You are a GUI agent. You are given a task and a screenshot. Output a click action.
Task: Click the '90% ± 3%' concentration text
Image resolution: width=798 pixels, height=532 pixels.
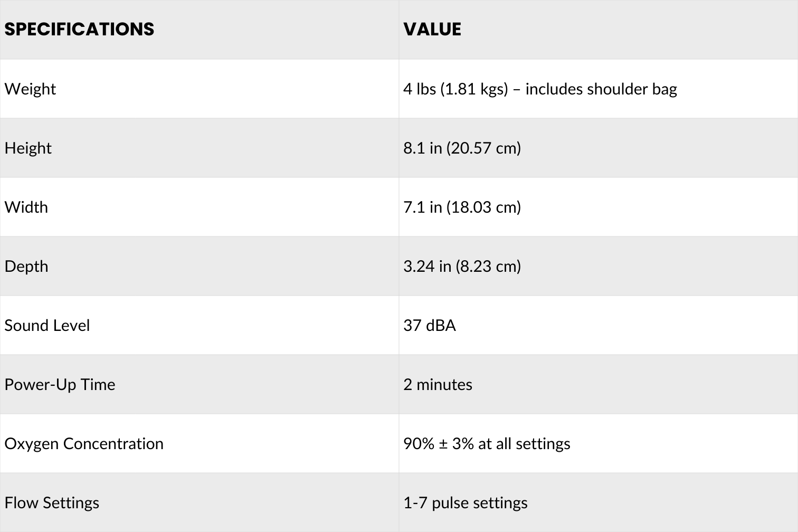point(439,443)
